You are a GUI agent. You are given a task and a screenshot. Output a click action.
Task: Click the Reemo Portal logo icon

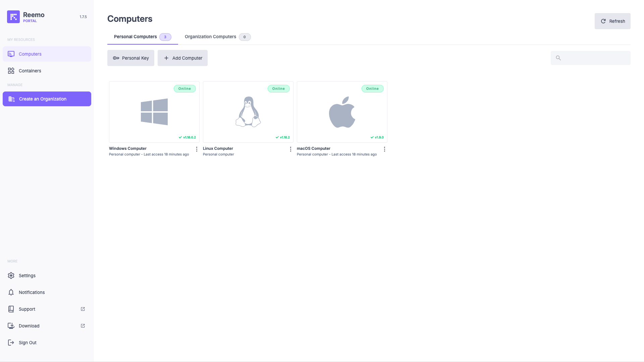click(13, 17)
